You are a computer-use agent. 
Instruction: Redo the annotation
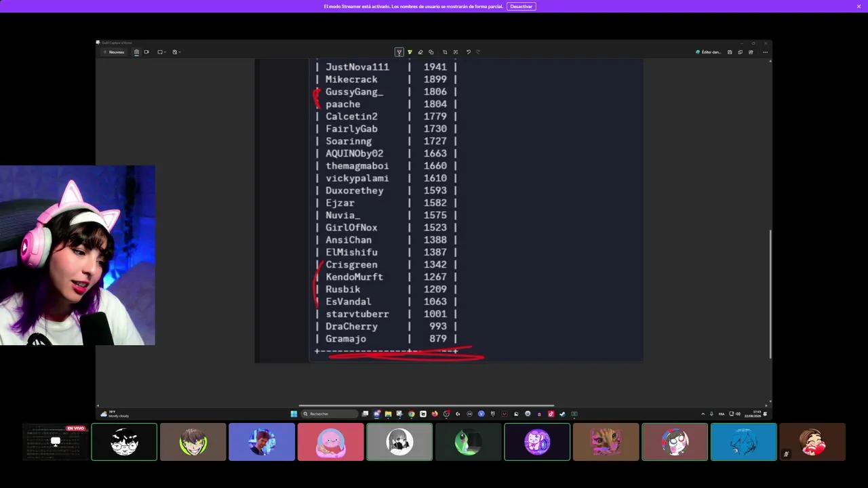tap(478, 52)
